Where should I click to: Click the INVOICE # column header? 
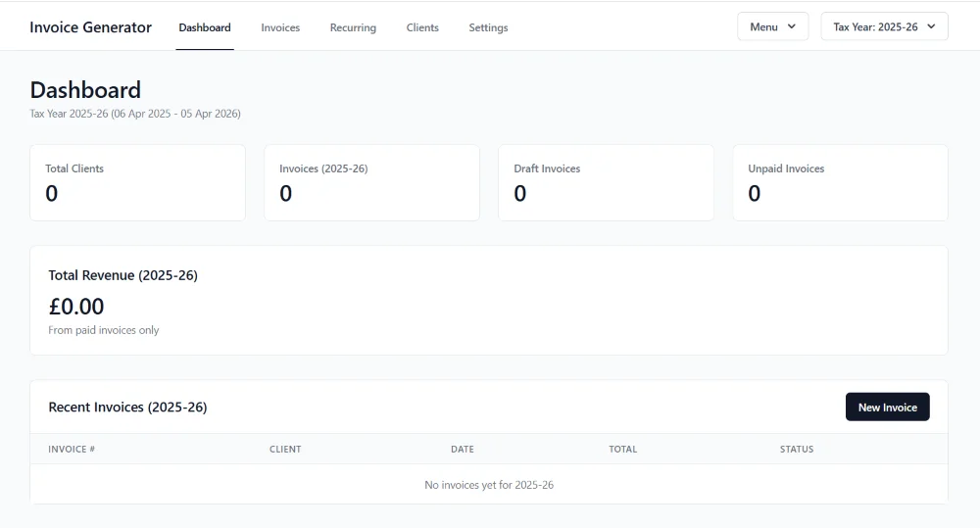pyautogui.click(x=72, y=449)
